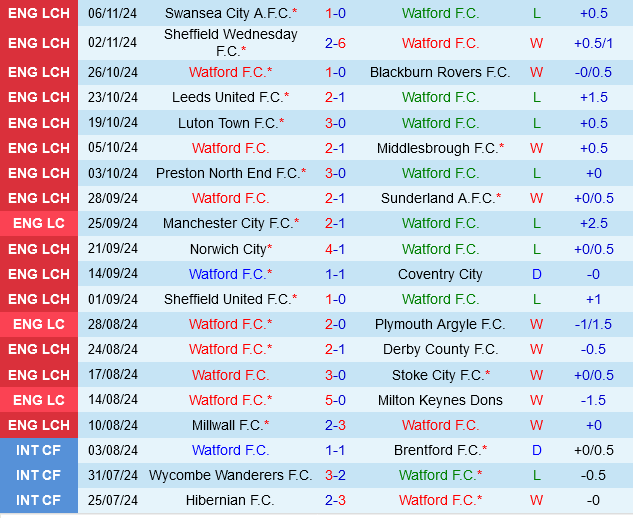Open the Manchester City F.C. team link
This screenshot has height=518, width=633.
click(x=227, y=223)
